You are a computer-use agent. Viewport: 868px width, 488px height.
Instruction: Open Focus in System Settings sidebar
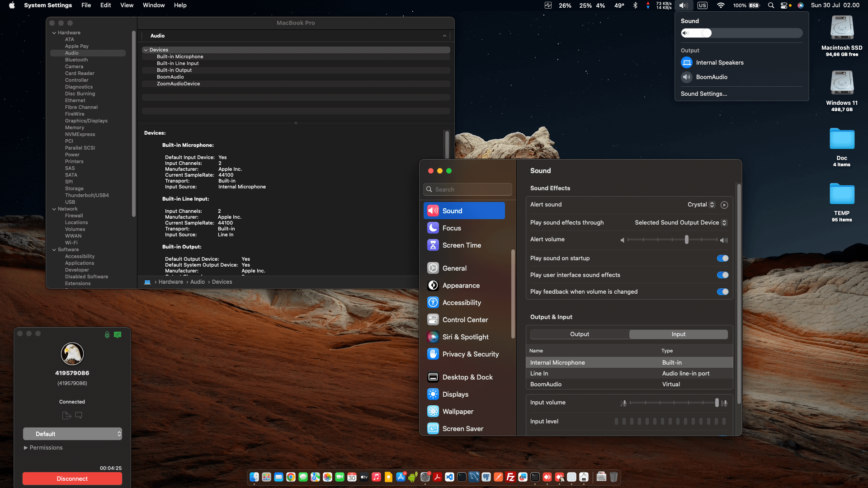coord(464,228)
